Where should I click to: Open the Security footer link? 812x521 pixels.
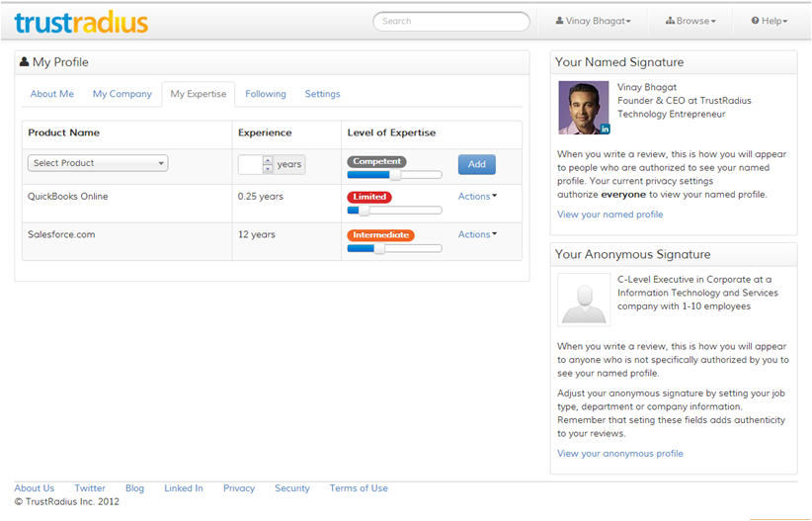tap(292, 487)
